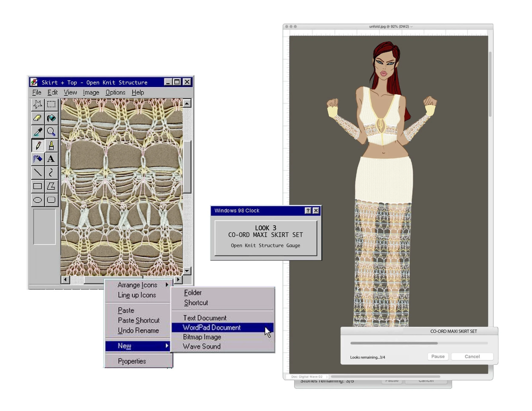
Task: Select the Magnifier zoom tool
Action: pyautogui.click(x=51, y=132)
